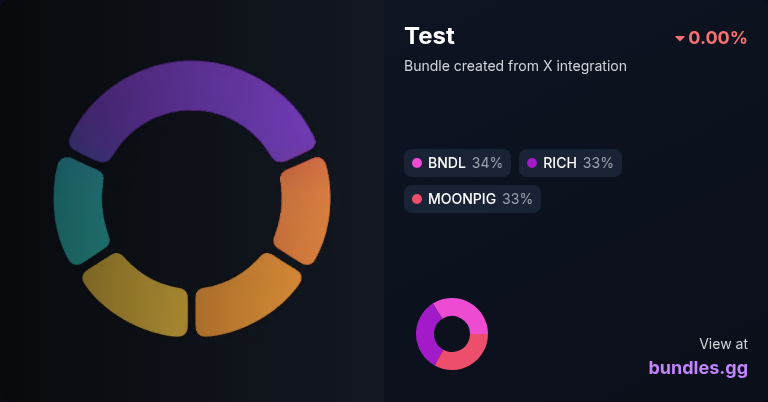Viewport: 768px width, 402px height.
Task: Click the purple dot in the RICH chip
Action: [x=532, y=163]
